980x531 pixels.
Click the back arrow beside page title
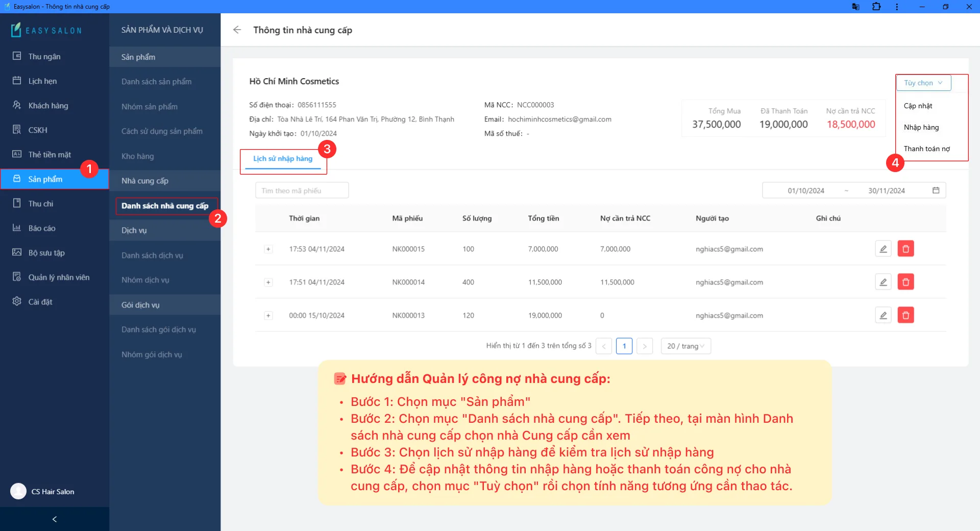pos(237,30)
